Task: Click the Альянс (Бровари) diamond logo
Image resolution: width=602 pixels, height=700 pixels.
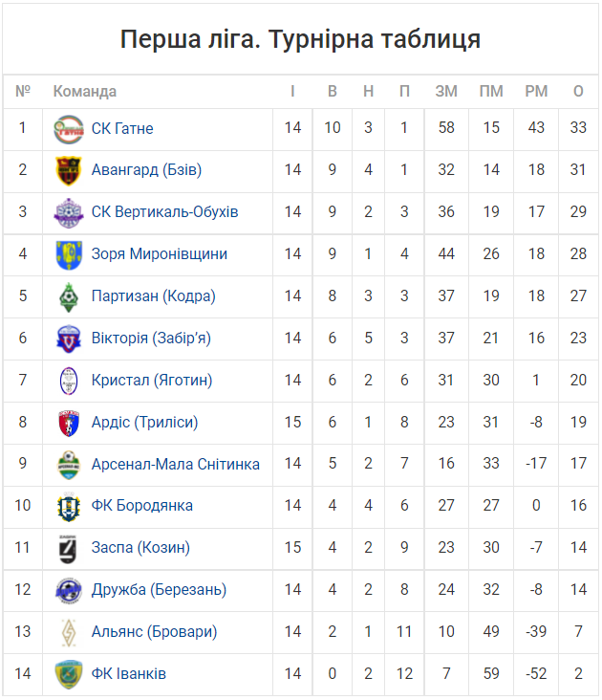Action: (x=69, y=633)
